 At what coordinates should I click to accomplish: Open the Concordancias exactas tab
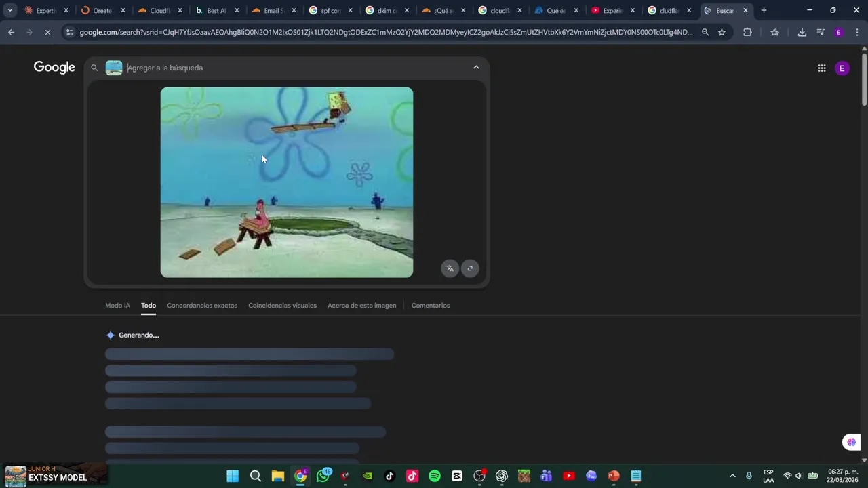pyautogui.click(x=202, y=306)
